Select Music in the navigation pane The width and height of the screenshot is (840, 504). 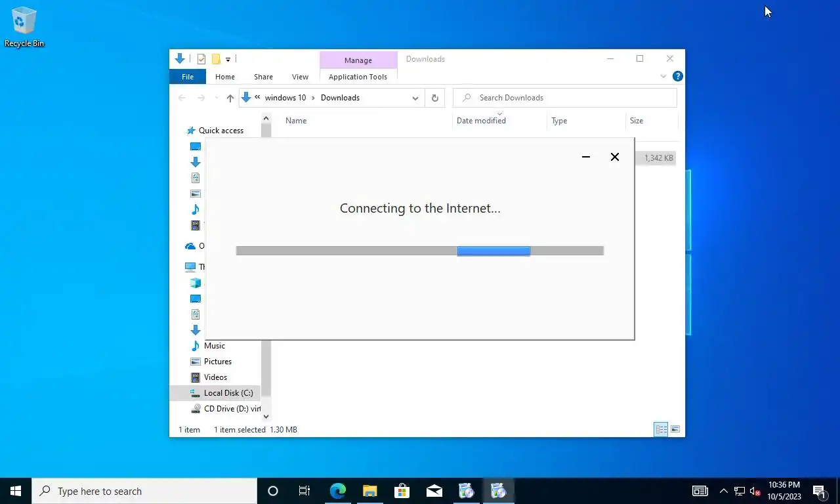215,346
